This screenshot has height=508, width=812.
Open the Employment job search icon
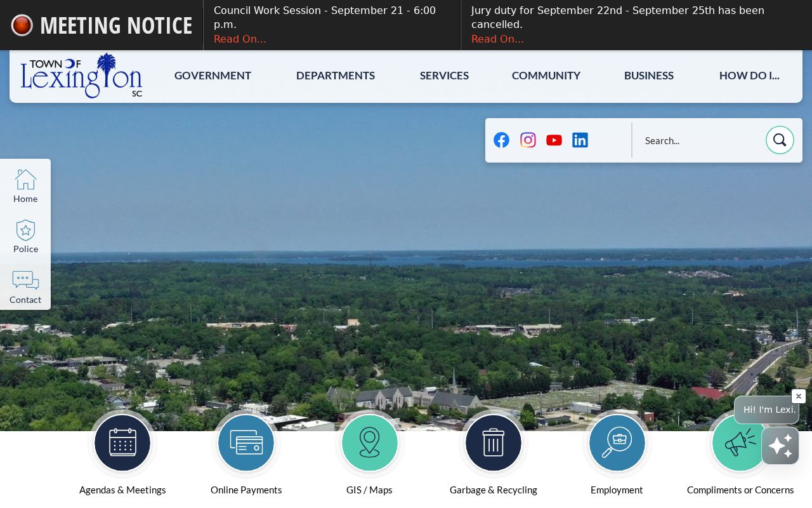click(x=617, y=443)
